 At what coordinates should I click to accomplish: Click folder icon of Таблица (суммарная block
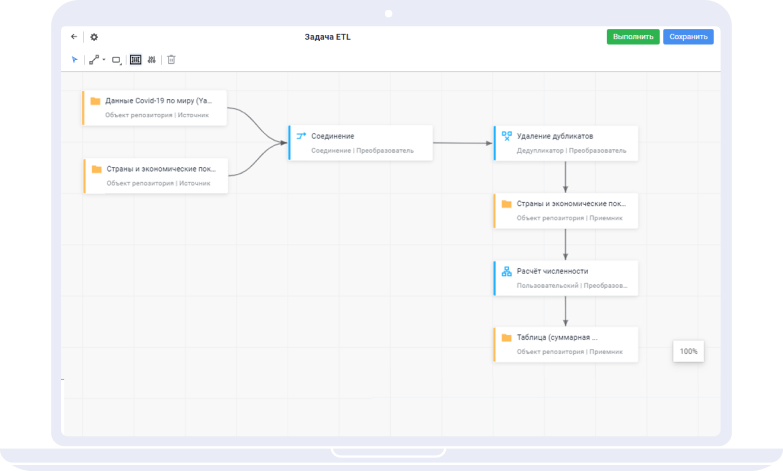pos(506,338)
